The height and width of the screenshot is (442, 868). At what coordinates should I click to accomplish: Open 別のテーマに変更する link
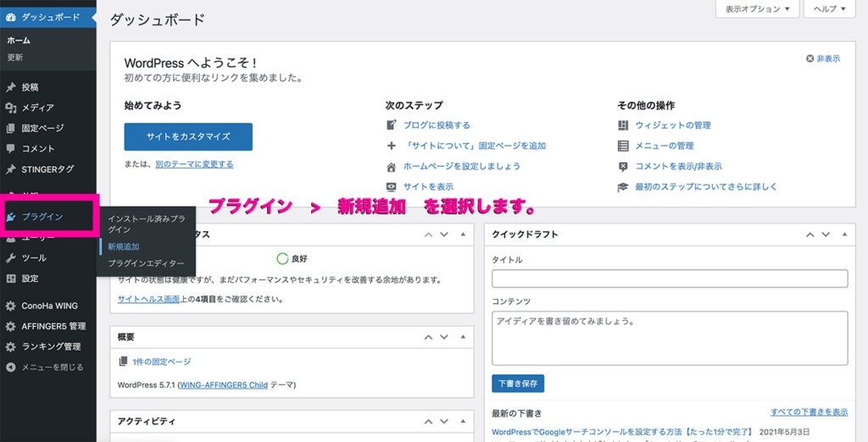coord(194,164)
